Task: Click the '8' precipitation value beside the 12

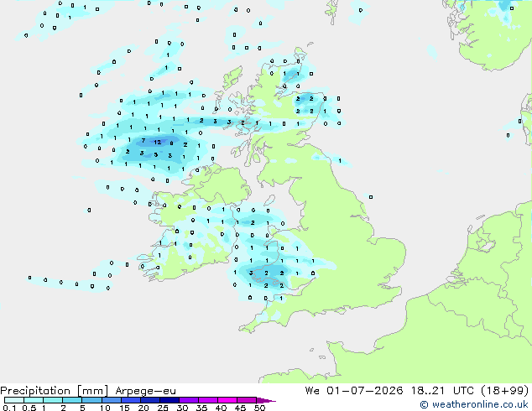Action: click(171, 143)
